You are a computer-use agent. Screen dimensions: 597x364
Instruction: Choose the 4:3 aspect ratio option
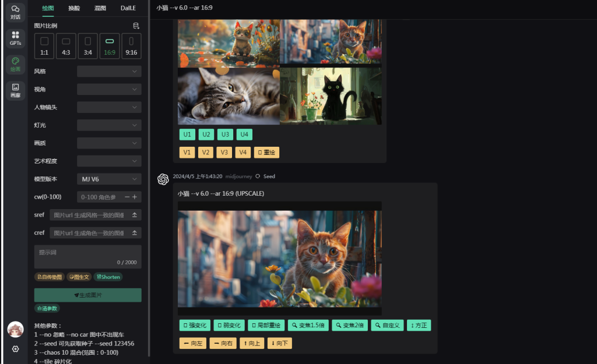66,46
